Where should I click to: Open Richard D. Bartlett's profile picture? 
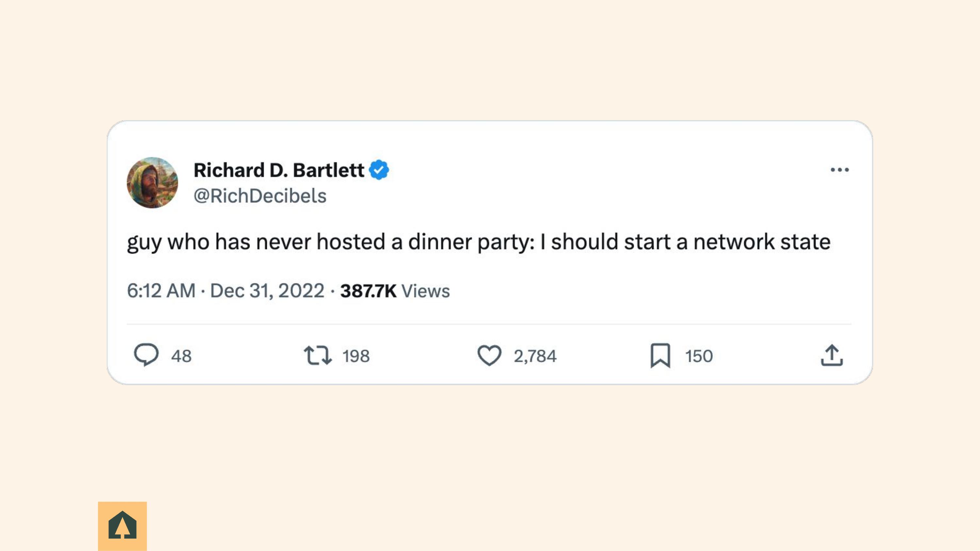(x=152, y=182)
